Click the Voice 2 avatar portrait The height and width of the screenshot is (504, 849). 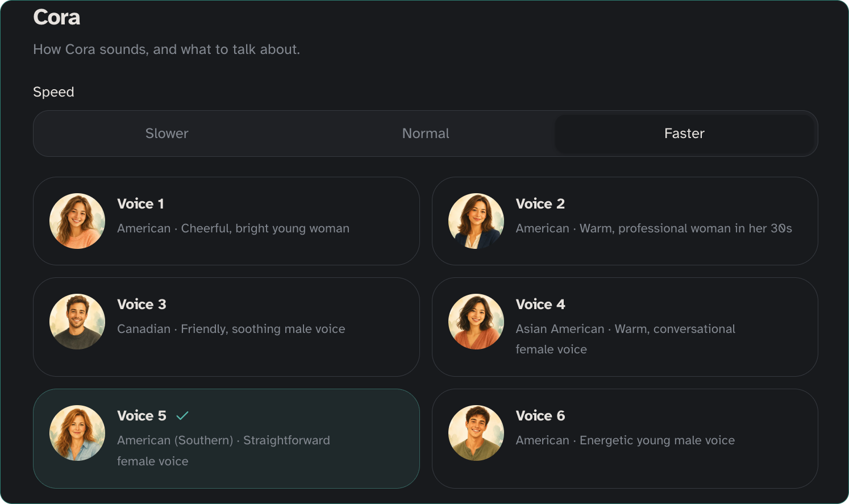[x=476, y=221]
